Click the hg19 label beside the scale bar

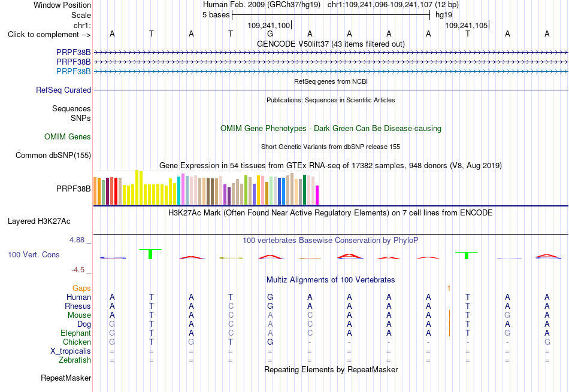tap(444, 15)
